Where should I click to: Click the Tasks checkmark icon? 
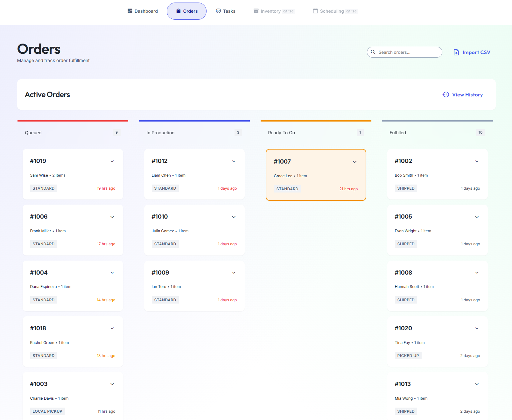coord(218,11)
